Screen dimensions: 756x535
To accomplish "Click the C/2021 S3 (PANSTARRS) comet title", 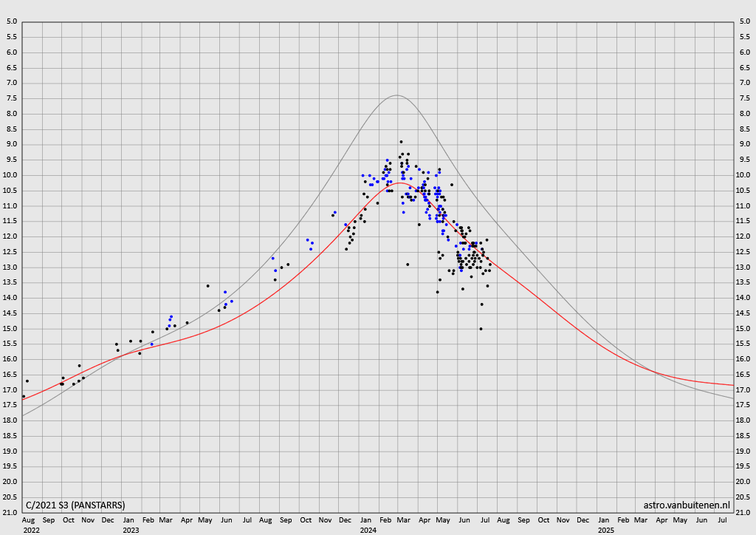I will [75, 505].
